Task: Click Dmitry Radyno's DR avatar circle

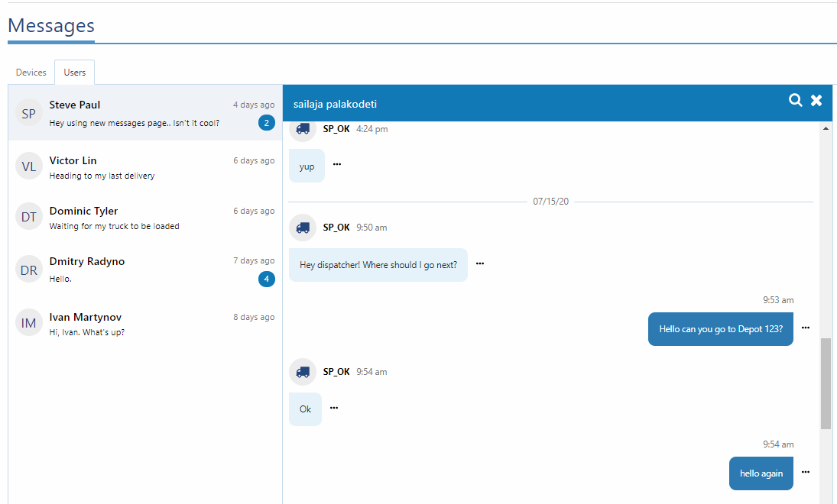Action: 28,269
